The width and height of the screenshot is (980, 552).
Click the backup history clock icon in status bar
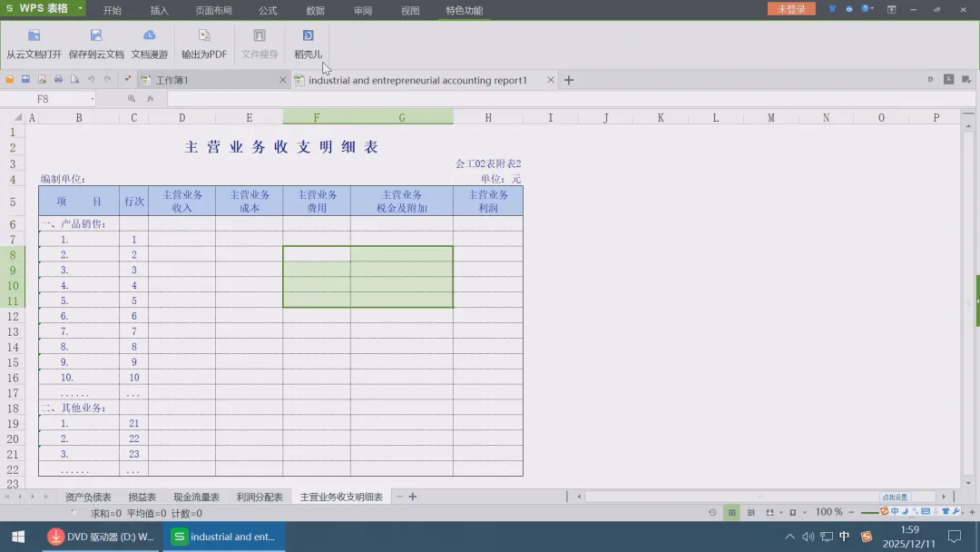[712, 513]
